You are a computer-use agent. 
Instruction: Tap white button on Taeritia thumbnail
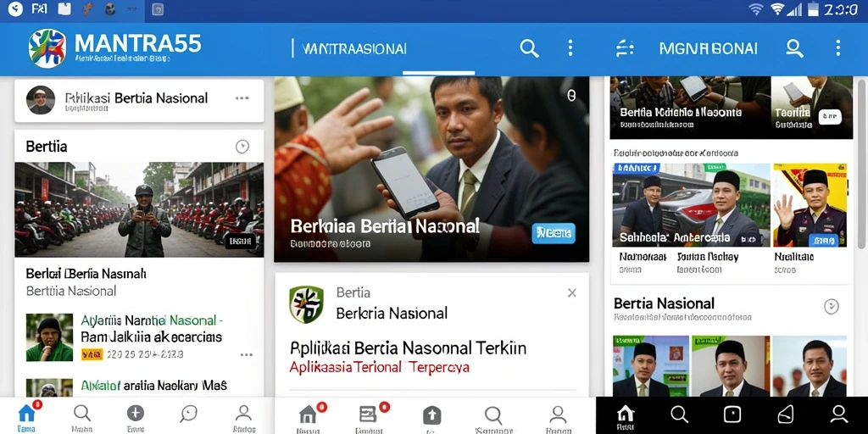coord(829,116)
